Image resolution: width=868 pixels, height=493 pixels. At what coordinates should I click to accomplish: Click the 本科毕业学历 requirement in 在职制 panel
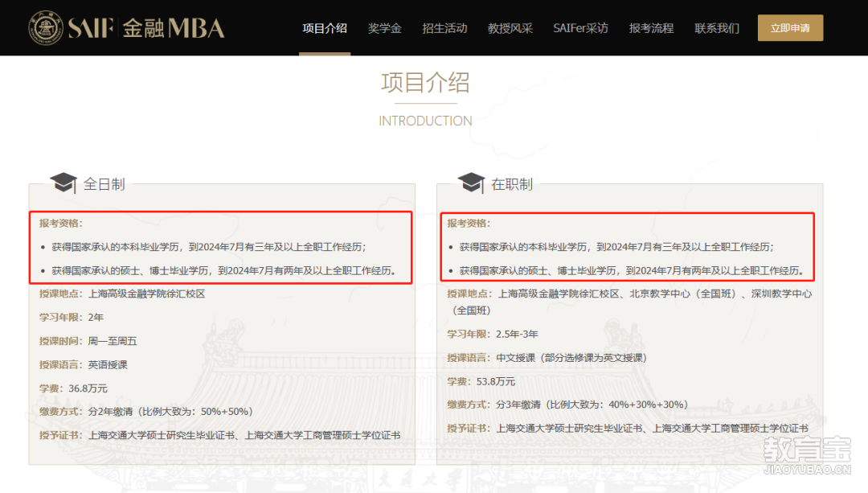(616, 247)
